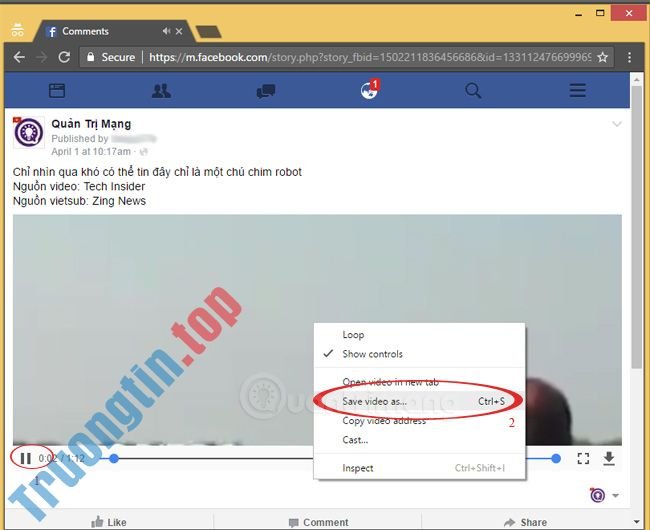
Task: Open a new tab next to Comments
Action: pyautogui.click(x=208, y=32)
